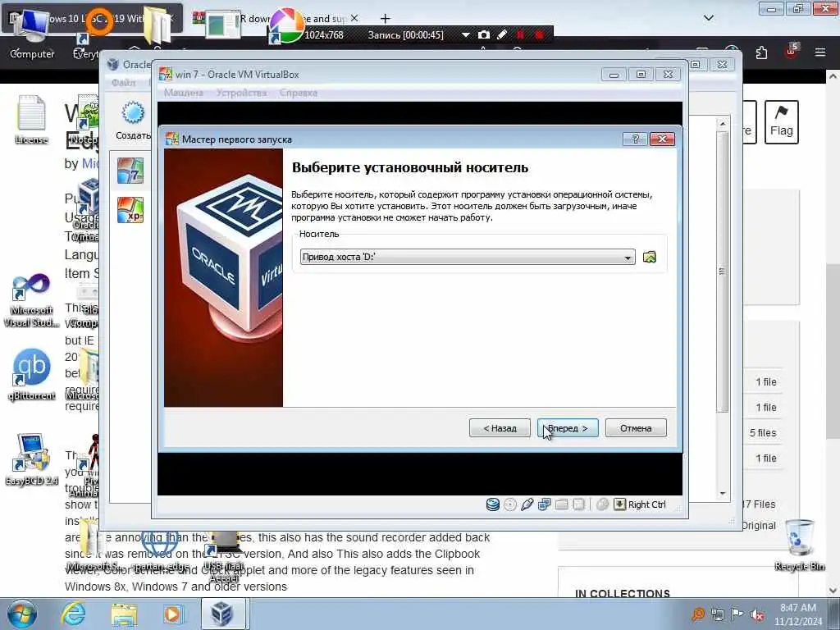Select the Windows 7 VM in manager list
Viewport: 840px width, 630px height.
(x=130, y=171)
